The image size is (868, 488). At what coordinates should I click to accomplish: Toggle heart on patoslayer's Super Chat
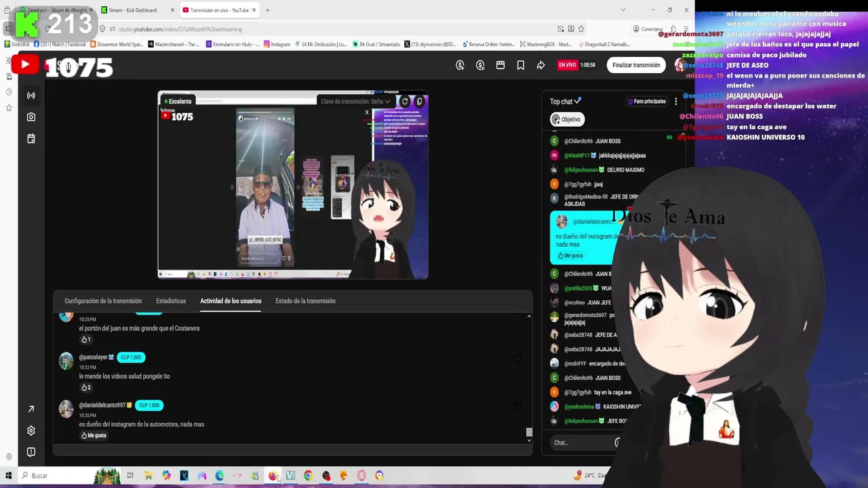[x=517, y=359]
